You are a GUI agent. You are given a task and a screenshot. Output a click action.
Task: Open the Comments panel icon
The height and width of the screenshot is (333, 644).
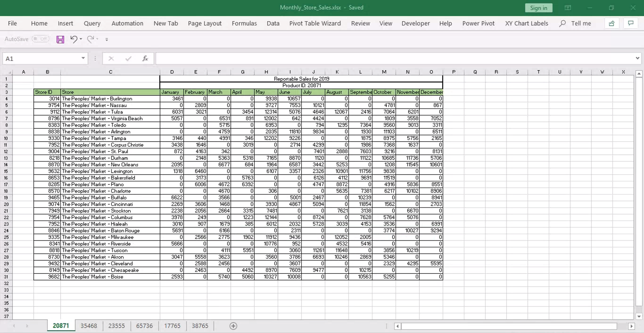[630, 23]
